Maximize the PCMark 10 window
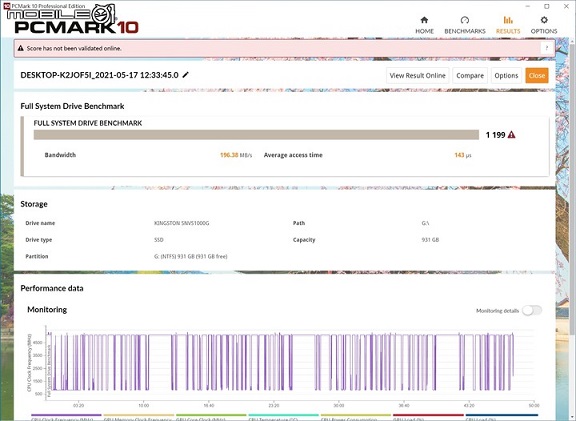Viewport: 576px width, 421px height. coord(547,6)
